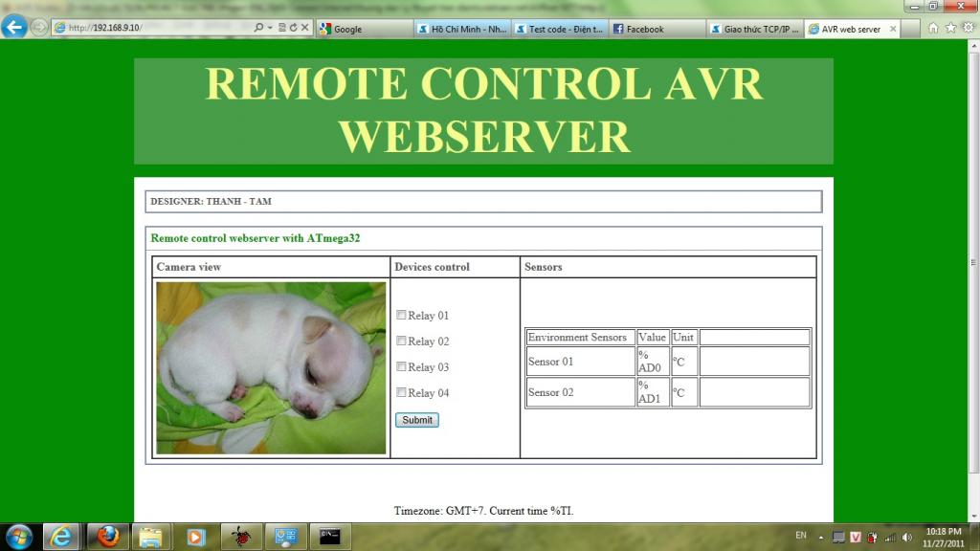This screenshot has width=980, height=551.
Task: Show hidden tray icons arrow
Action: click(x=821, y=538)
